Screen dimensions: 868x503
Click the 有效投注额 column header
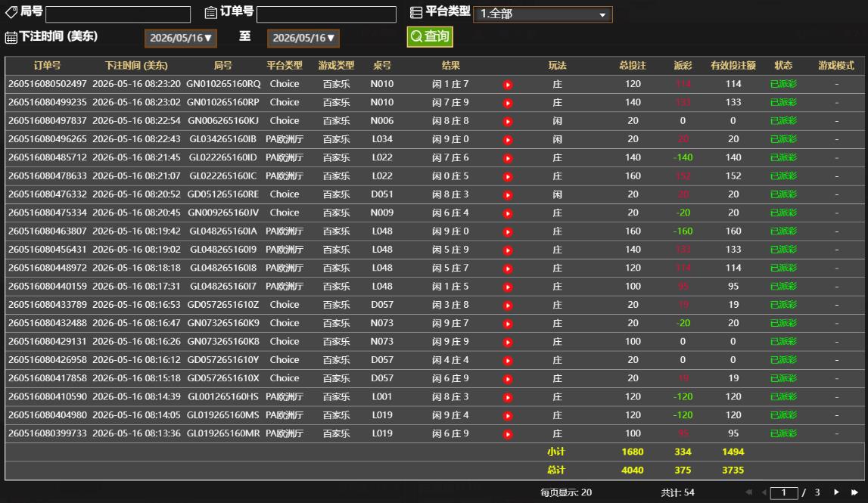pyautogui.click(x=733, y=65)
